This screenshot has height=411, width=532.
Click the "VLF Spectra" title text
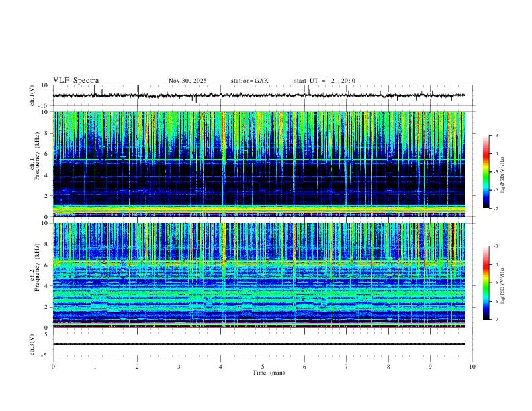(x=76, y=81)
